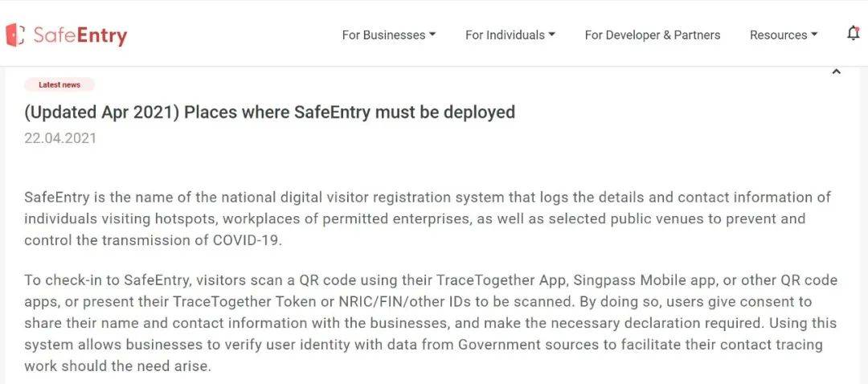The height and width of the screenshot is (384, 868).
Task: Click the SafeEntry door logo icon
Action: pos(14,35)
